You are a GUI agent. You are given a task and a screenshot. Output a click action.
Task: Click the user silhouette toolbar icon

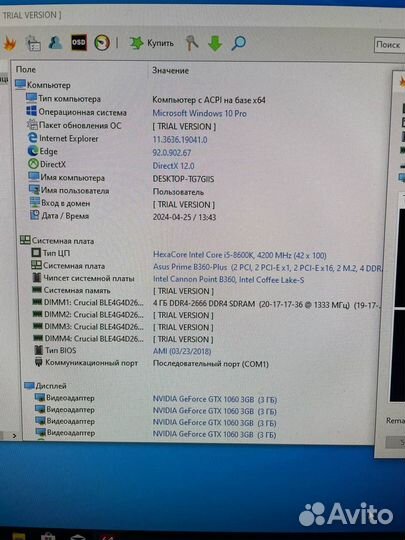pos(55,43)
